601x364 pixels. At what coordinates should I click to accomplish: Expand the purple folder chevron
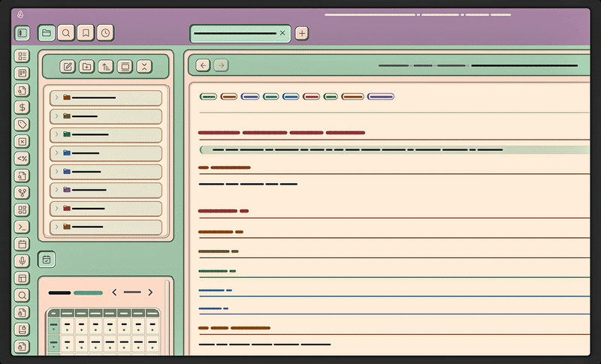tap(57, 190)
